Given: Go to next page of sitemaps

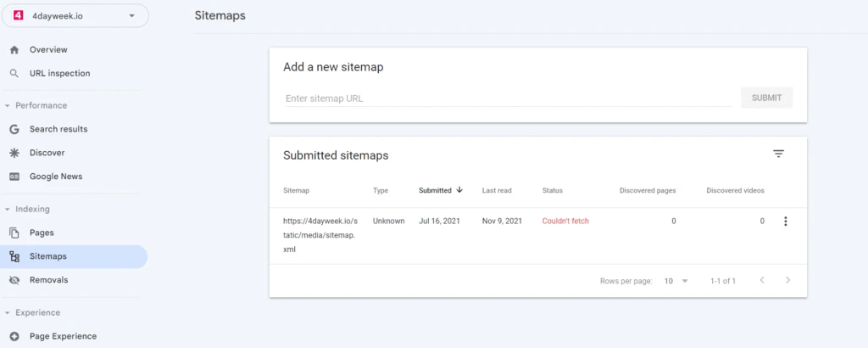Looking at the screenshot, I should coord(788,280).
